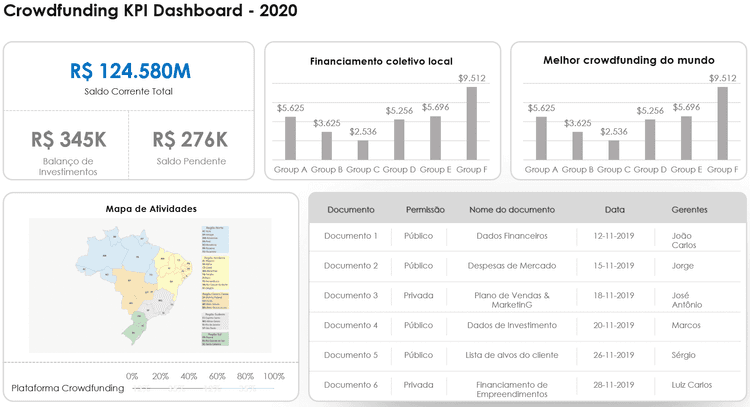Click the Nome do documento column header
750x407 pixels.
(x=512, y=209)
